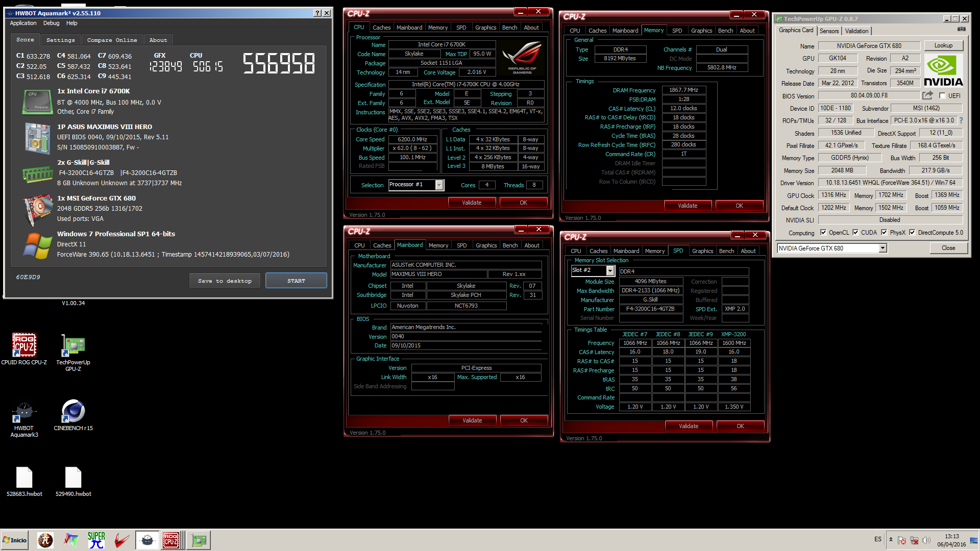Launch the TechPowerUp GPU-Z desktop icon

[73, 353]
